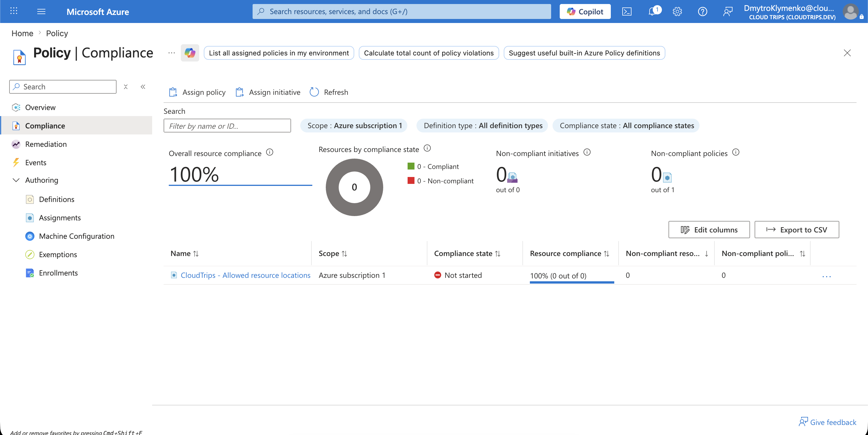
Task: Collapse the sidebar menu with double chevron
Action: click(143, 87)
